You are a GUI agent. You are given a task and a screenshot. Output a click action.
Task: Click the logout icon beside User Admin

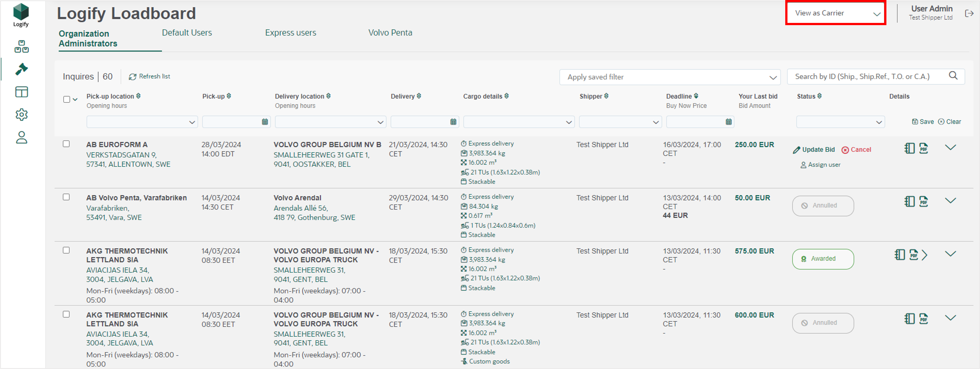[969, 13]
